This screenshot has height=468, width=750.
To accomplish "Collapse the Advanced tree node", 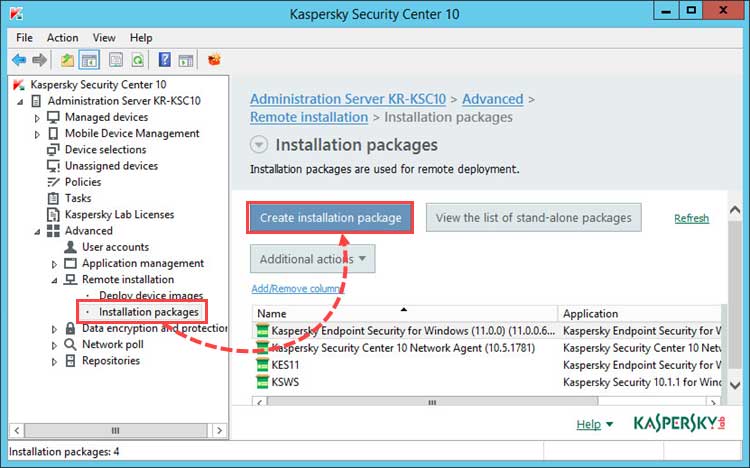I will (x=37, y=232).
